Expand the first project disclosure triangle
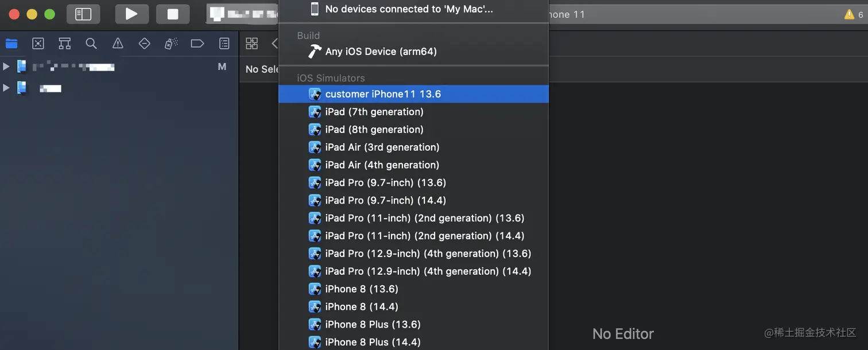868x350 pixels. pyautogui.click(x=6, y=67)
